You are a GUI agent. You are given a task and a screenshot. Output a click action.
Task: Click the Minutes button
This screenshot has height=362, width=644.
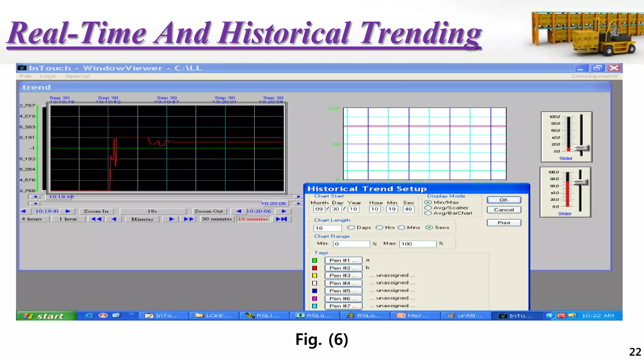click(x=142, y=219)
